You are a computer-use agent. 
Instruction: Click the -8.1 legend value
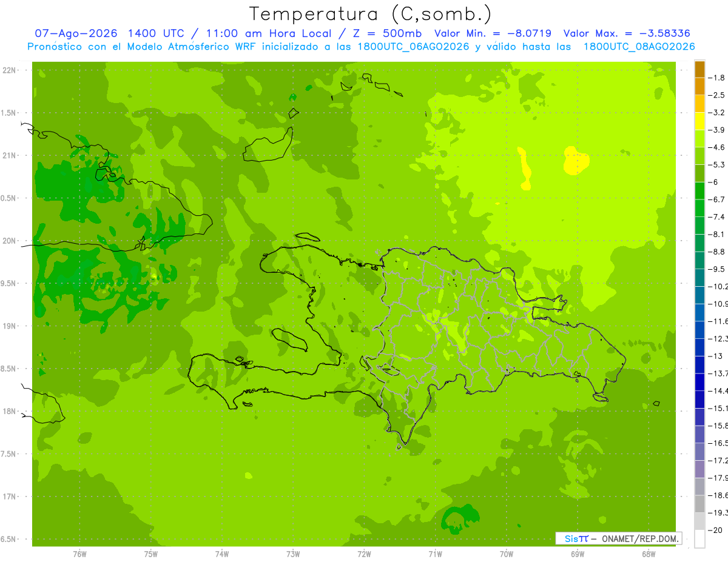[717, 234]
